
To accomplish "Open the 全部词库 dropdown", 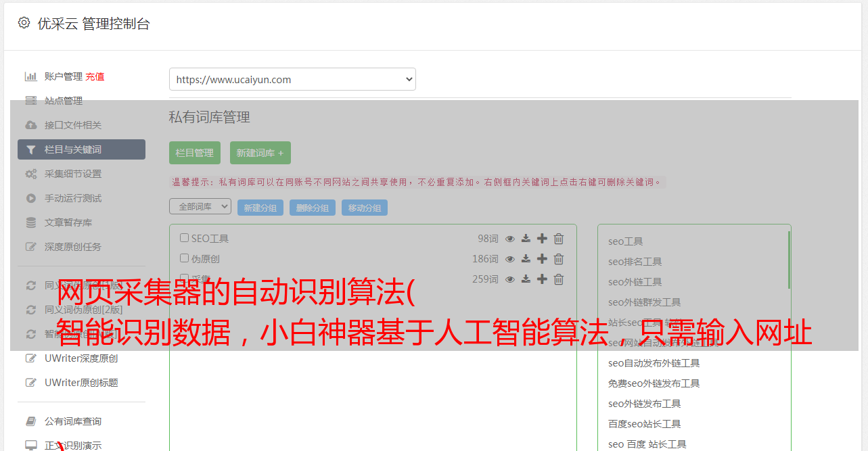I will click(200, 207).
